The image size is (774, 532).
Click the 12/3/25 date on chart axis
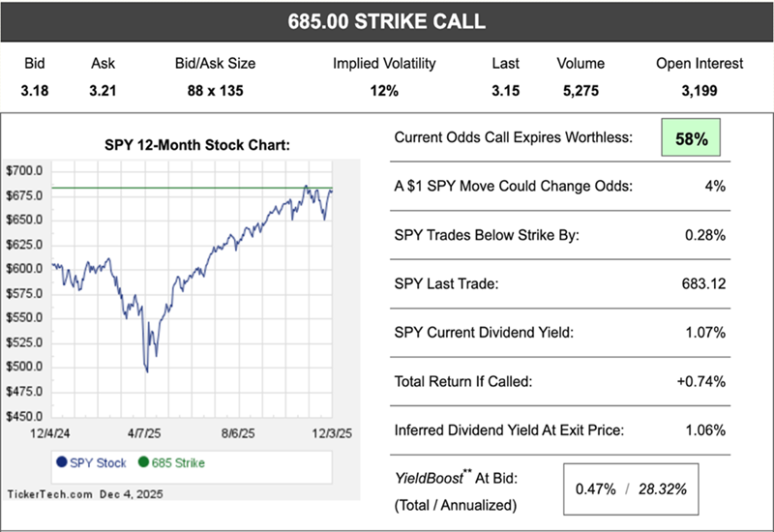point(315,435)
